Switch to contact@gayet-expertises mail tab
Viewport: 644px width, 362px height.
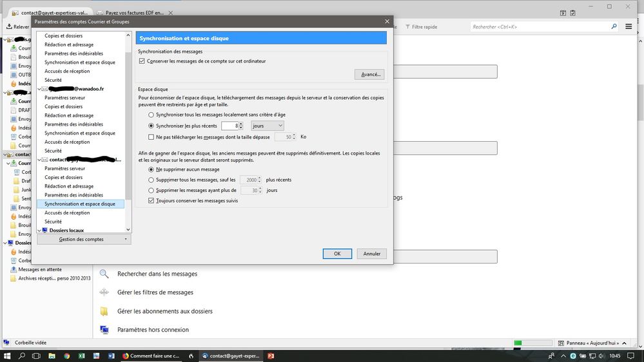52,13
